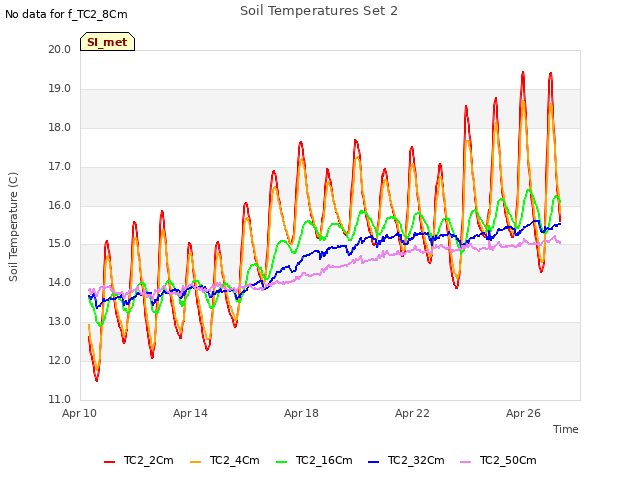This screenshot has height=480, width=640.
Task: Click the SI_met annotation label
Action: (x=107, y=42)
